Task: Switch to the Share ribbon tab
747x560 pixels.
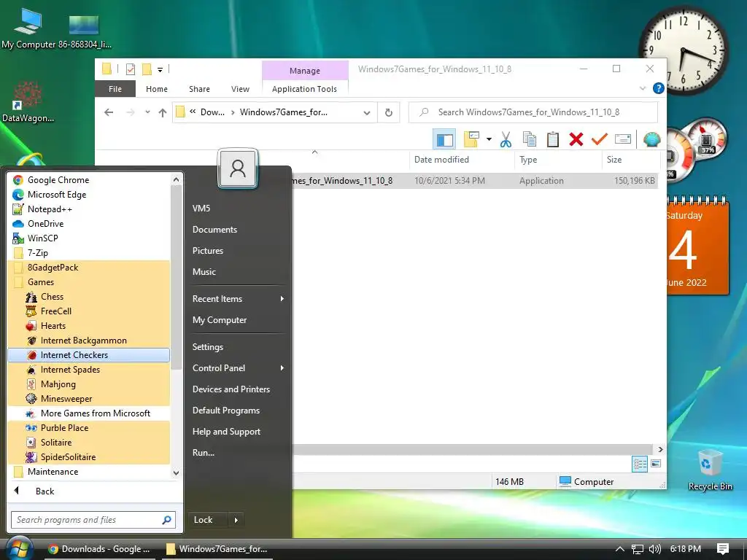Action: click(x=199, y=89)
